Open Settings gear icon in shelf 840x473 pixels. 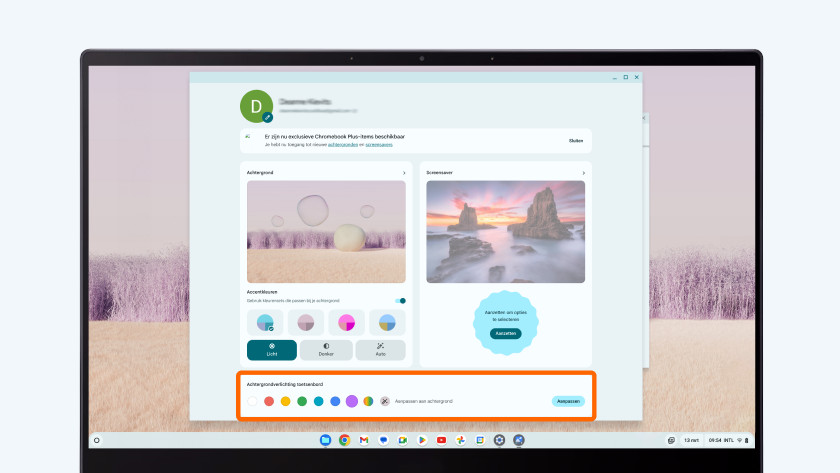coord(499,440)
